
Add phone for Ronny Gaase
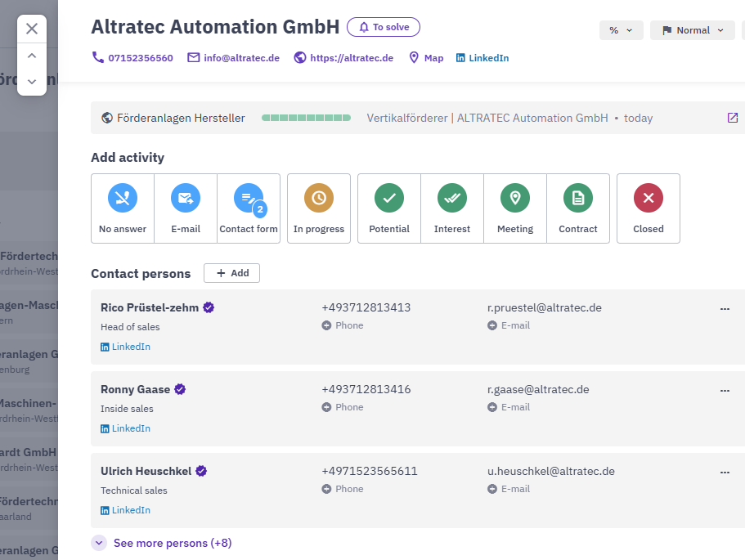(x=343, y=407)
